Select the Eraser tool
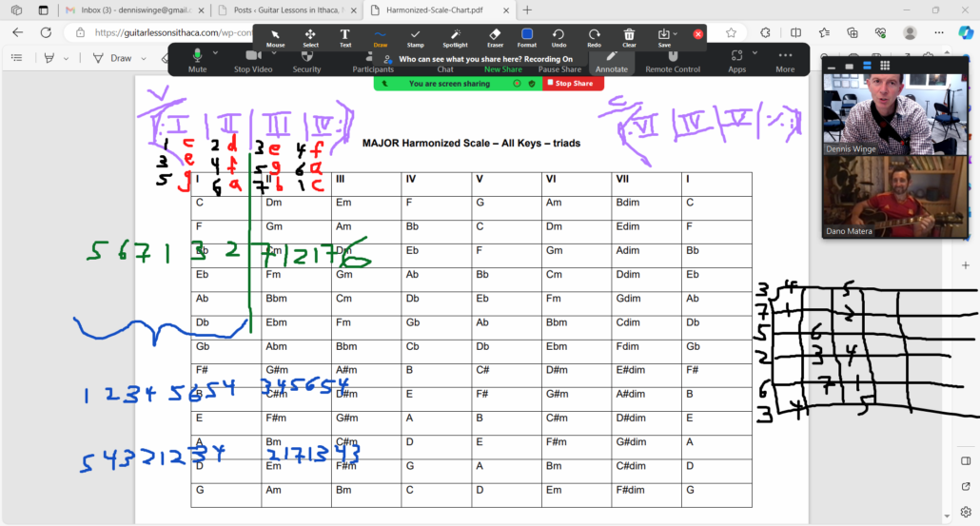The image size is (980, 526). (495, 37)
